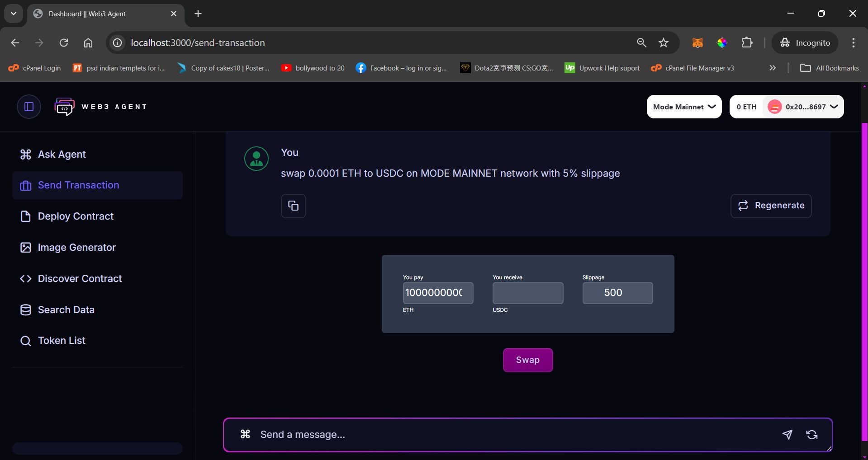
Task: Open All Bookmarks folder
Action: pos(829,68)
